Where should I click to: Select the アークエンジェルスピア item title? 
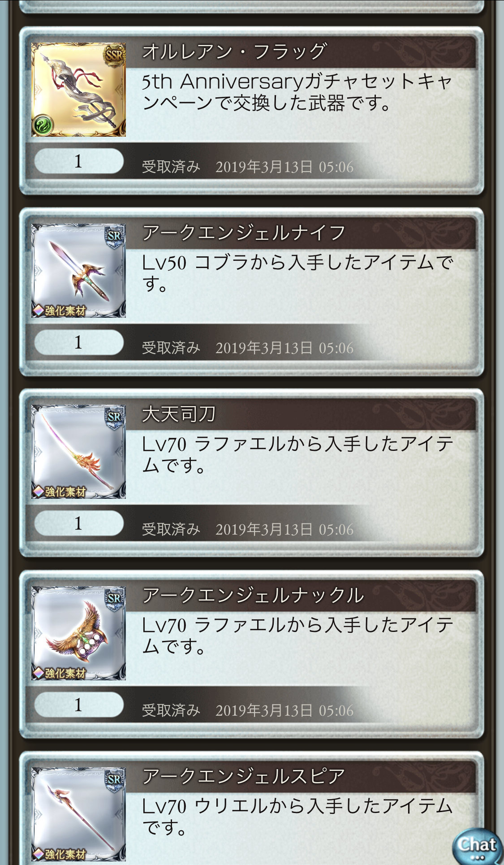[x=244, y=776]
